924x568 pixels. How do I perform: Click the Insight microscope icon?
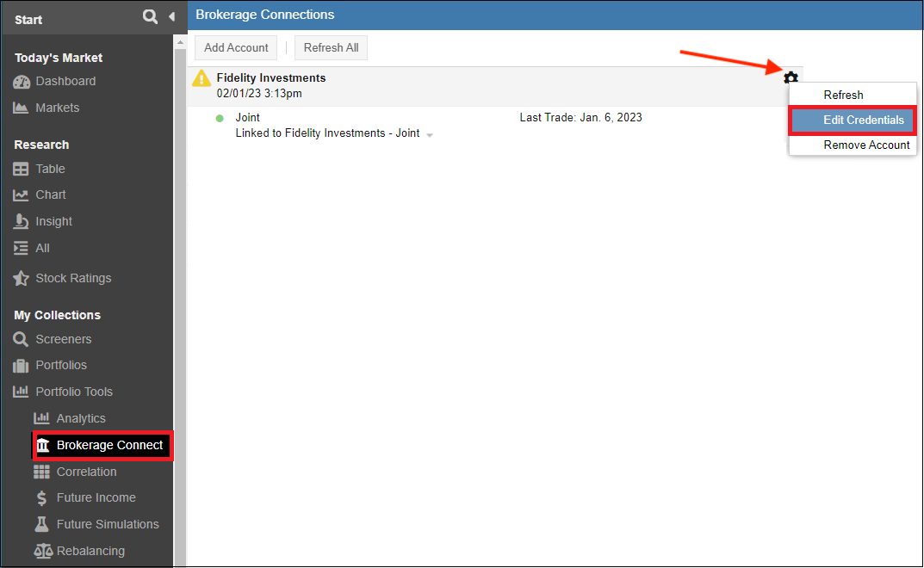pos(21,221)
